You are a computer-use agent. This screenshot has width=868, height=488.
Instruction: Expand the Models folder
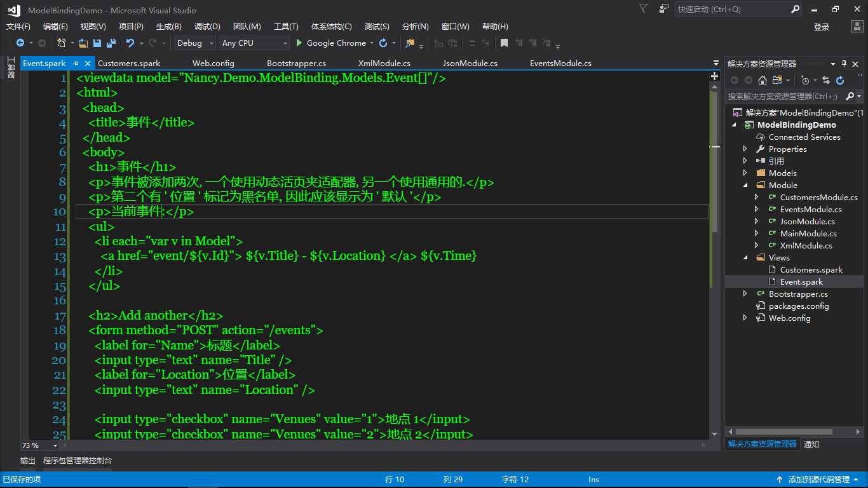(745, 173)
